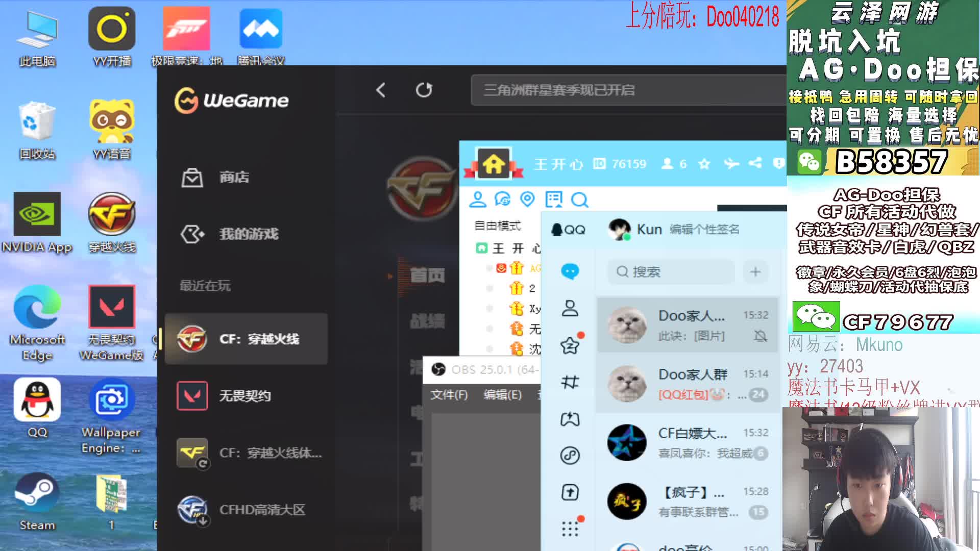Click the YY channel search magnifier
Image resolution: width=980 pixels, height=551 pixels.
(x=579, y=199)
